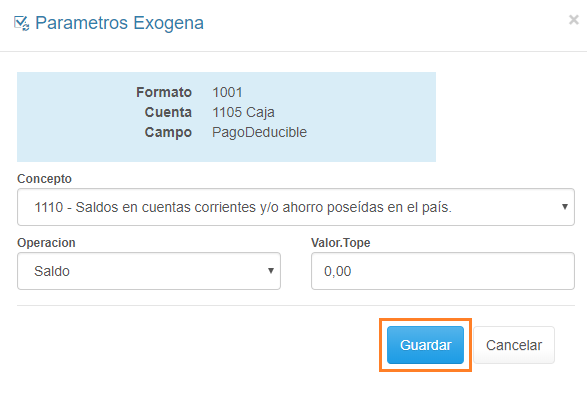Image resolution: width=587 pixels, height=411 pixels.
Task: Select the Formato value 1001
Action: point(227,92)
